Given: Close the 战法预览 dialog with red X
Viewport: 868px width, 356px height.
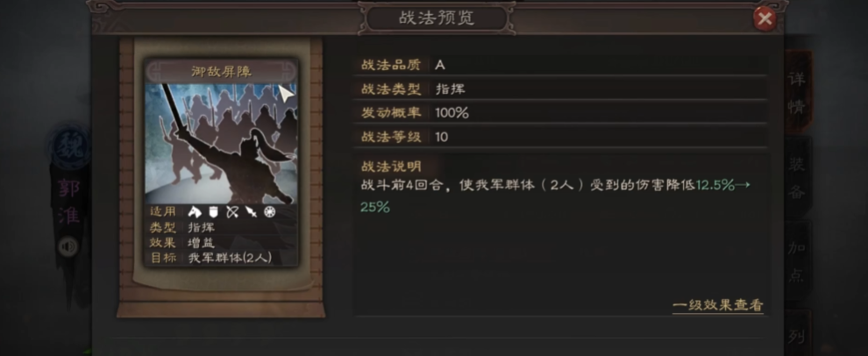Looking at the screenshot, I should coord(765,19).
